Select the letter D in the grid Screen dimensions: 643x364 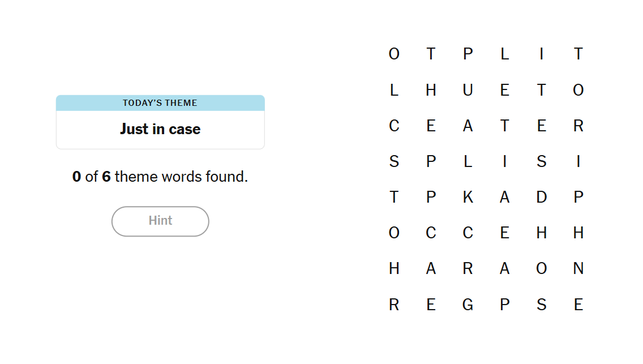(x=541, y=197)
